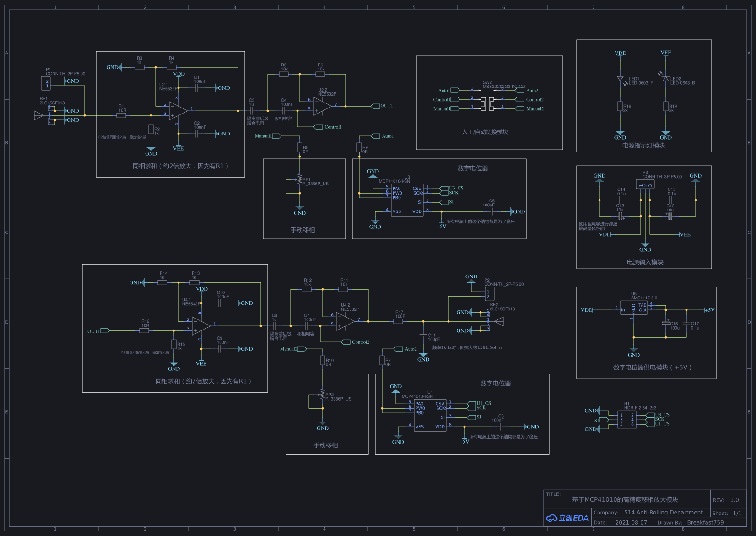756x536 pixels.
Task: Click the EDA logo in title block
Action: [567, 518]
